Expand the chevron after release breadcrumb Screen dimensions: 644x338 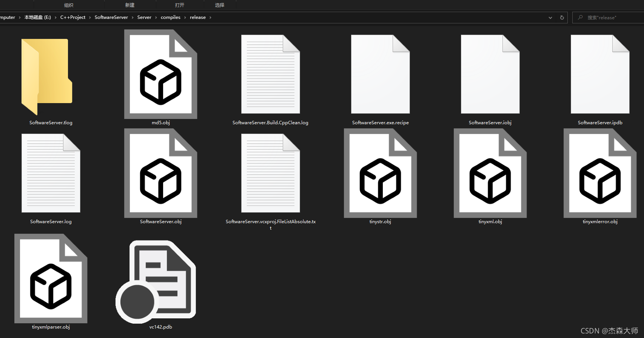(x=210, y=17)
